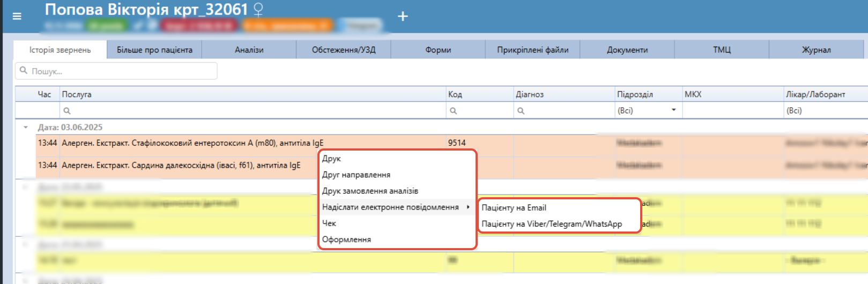Viewport: 868px width, 284px height.
Task: Open the Історія звернень tab
Action: click(x=60, y=50)
